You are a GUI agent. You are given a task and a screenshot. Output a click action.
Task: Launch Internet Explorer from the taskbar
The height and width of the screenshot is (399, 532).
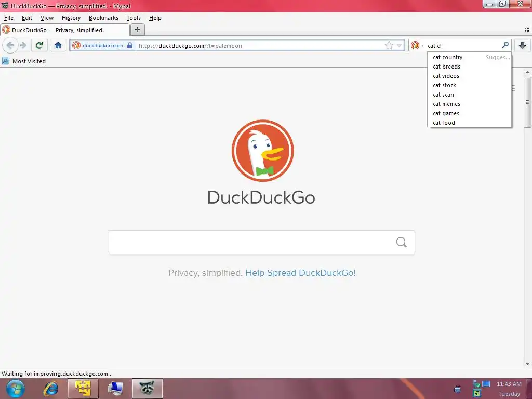[51, 389]
